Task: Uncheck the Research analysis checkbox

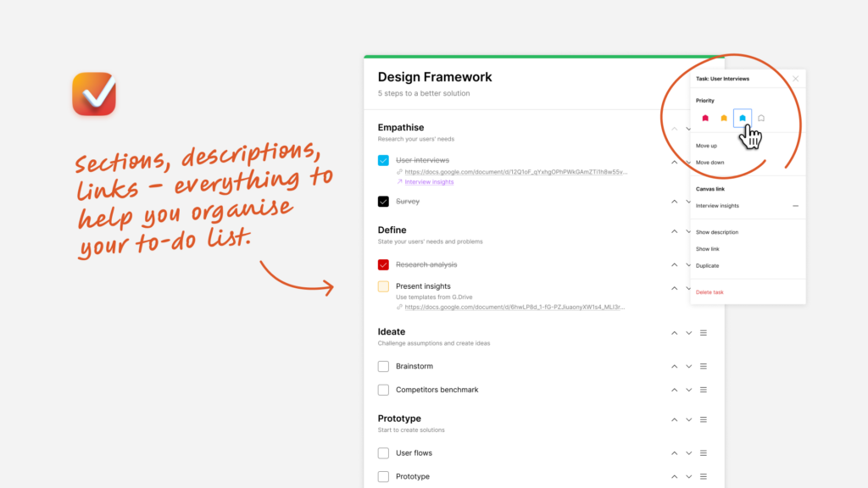Action: [383, 264]
